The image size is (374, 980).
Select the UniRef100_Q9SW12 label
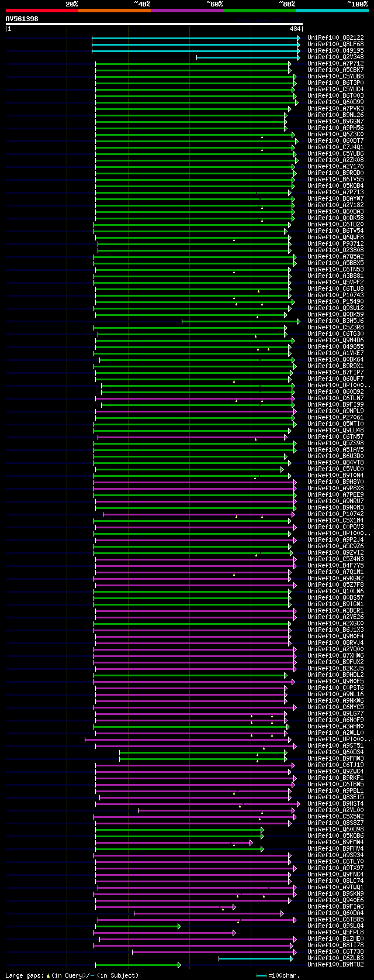coord(335,308)
